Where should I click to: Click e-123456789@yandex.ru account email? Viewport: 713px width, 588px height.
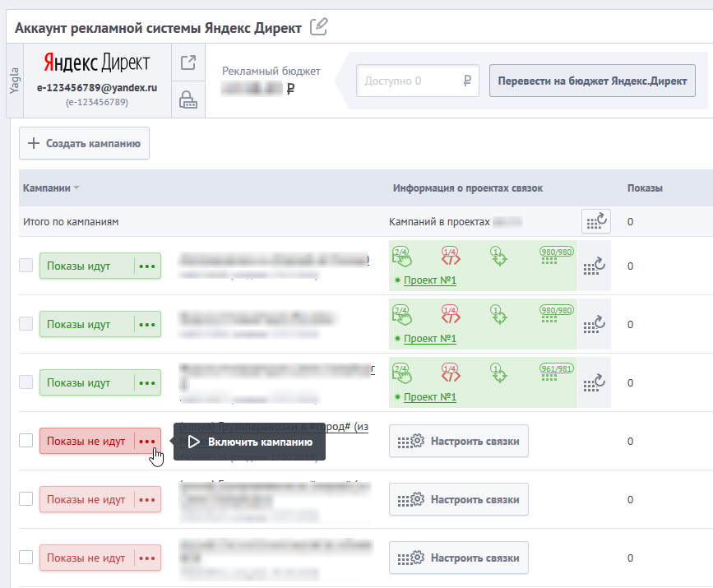(97, 87)
